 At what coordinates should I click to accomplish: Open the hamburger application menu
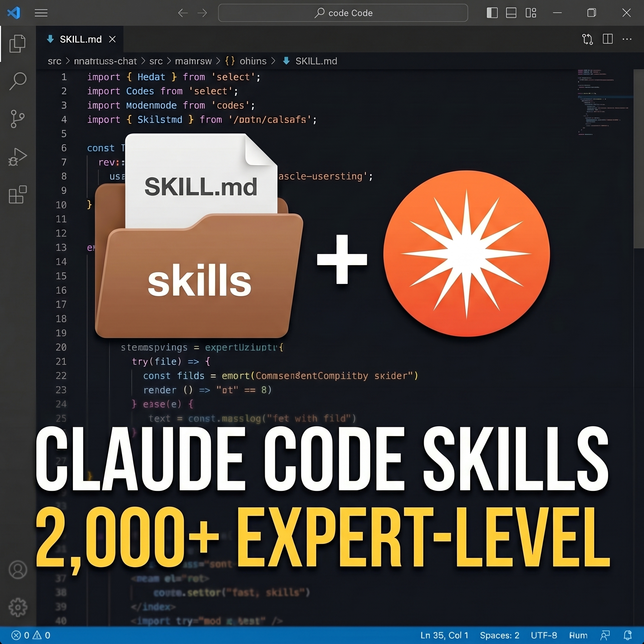[x=41, y=13]
